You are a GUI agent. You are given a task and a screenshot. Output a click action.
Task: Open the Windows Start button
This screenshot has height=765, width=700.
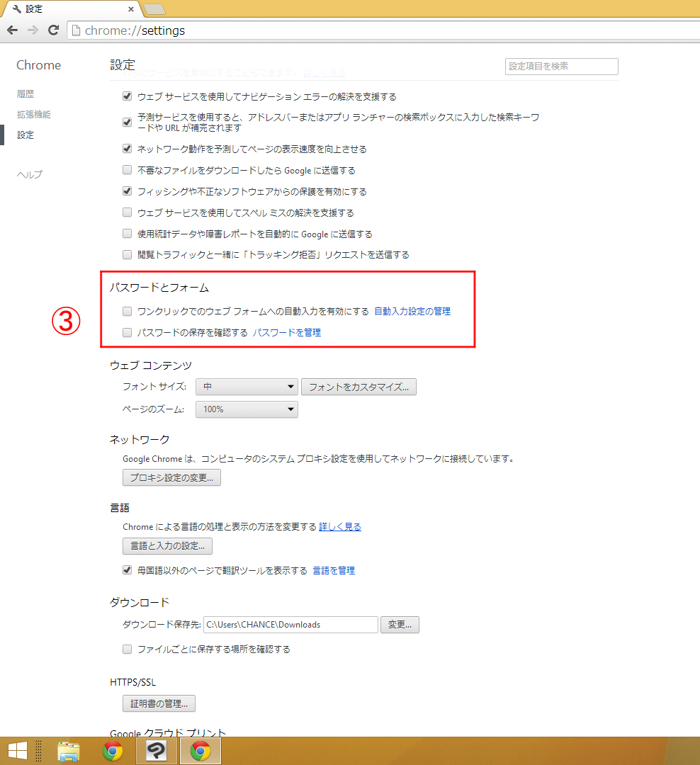(x=18, y=751)
